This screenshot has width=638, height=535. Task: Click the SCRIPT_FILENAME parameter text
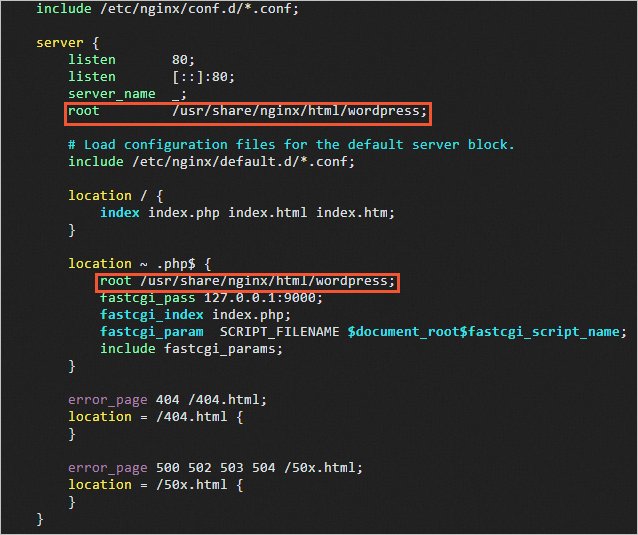[x=279, y=332]
